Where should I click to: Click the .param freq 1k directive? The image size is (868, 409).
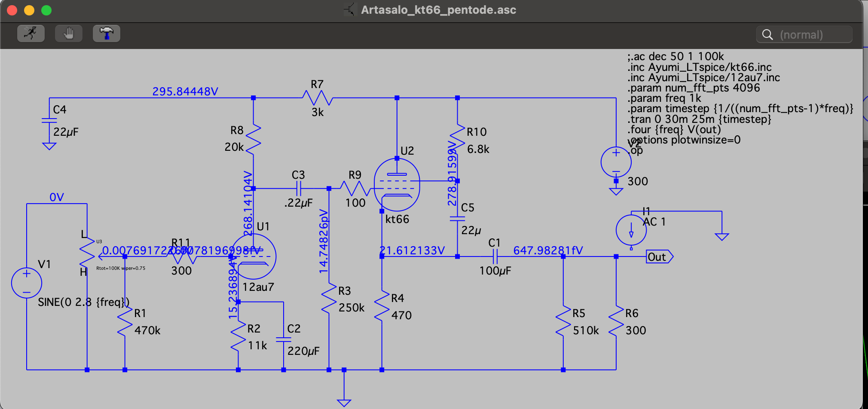click(664, 98)
